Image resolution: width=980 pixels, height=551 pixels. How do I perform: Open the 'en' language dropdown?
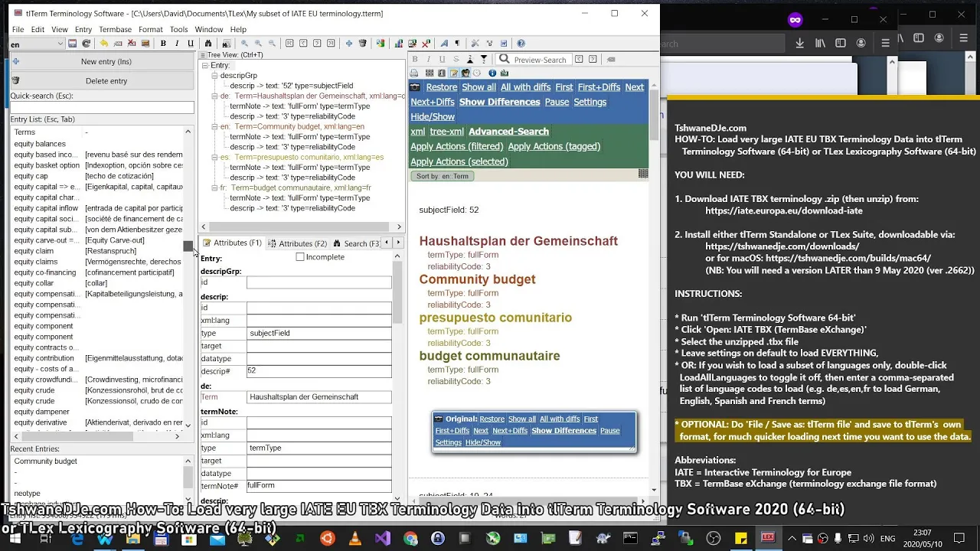tap(37, 44)
